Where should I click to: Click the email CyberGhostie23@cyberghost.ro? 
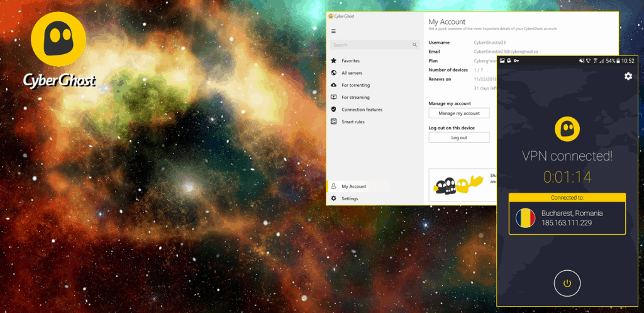[506, 52]
